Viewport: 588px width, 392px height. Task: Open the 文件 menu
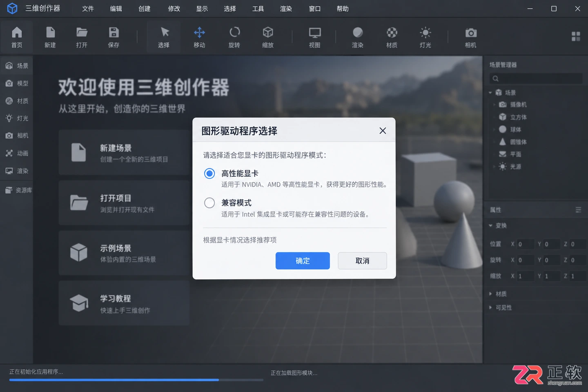coord(88,9)
